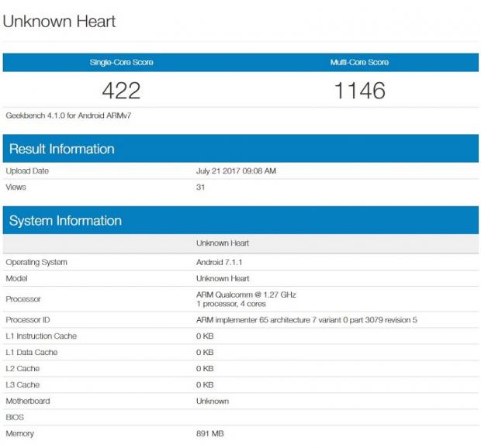Click the ARM Qualcomm @ 1.27 GHz text
Image resolution: width=481 pixels, height=448 pixels.
[x=246, y=295]
